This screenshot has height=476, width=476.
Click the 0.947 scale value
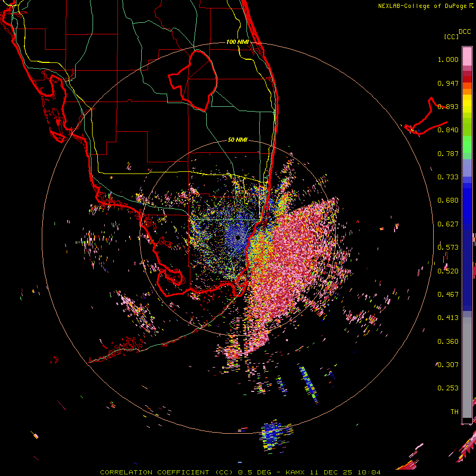click(x=448, y=83)
